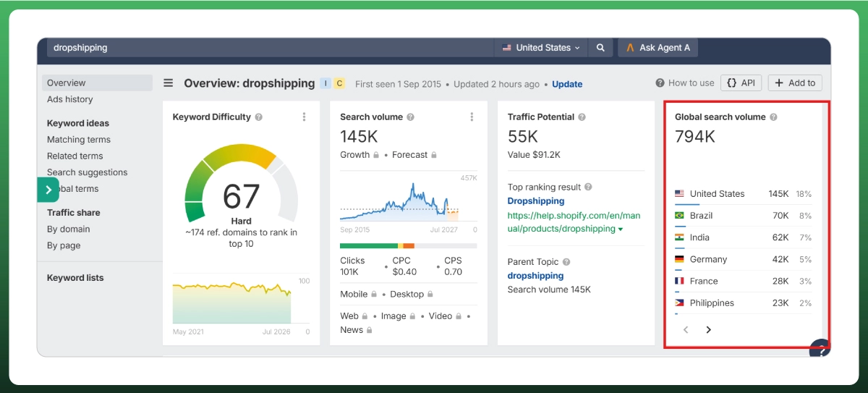Click the lock icon next to News

pos(369,330)
